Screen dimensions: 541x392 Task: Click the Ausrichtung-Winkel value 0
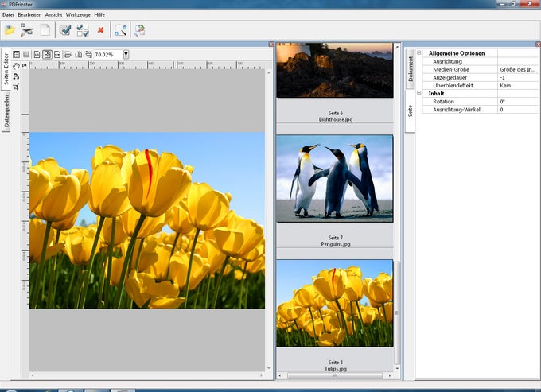tap(518, 110)
